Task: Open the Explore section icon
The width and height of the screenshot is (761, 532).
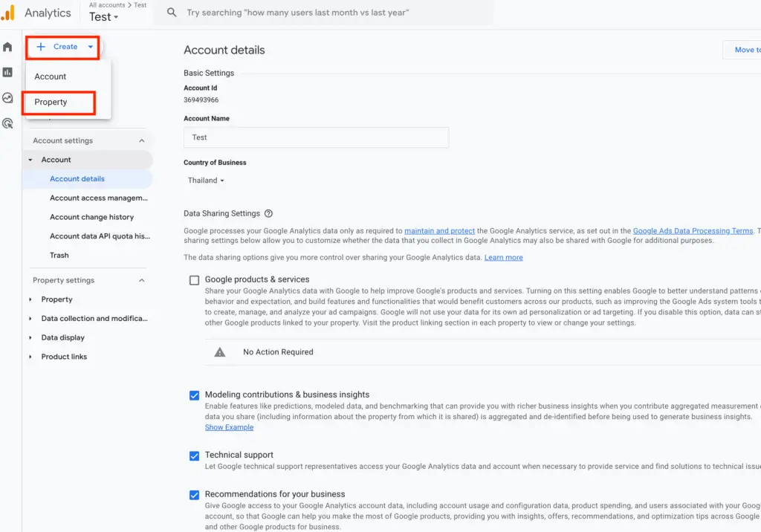Action: [x=7, y=97]
